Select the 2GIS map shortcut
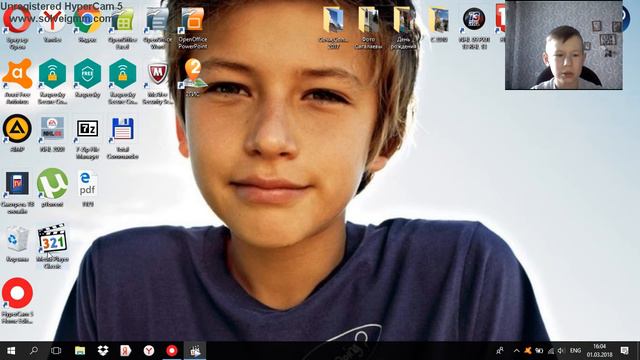 click(x=193, y=74)
